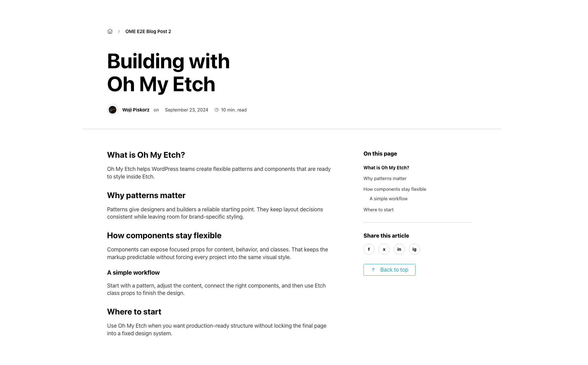588x365 pixels.
Task: Share article on X icon
Action: point(384,249)
